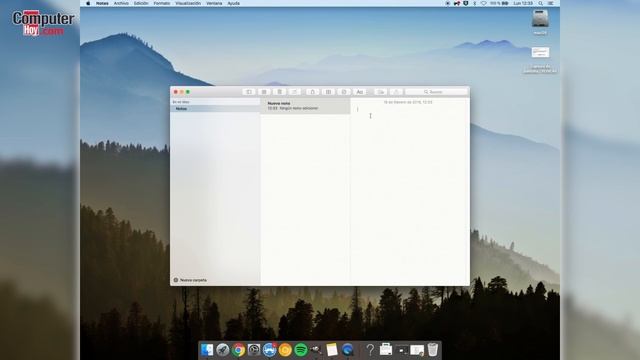Insert a table with the table icon
Image resolution: width=640 pixels, height=360 pixels.
tap(328, 92)
